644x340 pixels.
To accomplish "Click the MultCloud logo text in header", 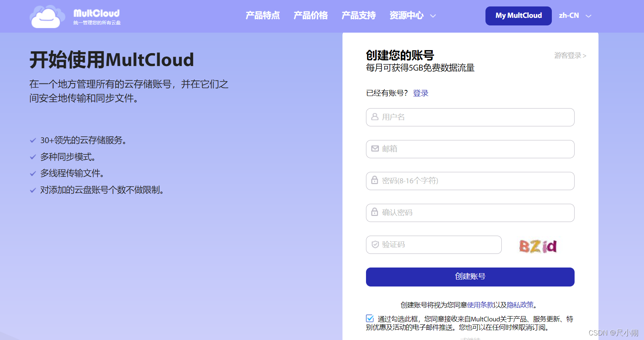I will point(97,14).
